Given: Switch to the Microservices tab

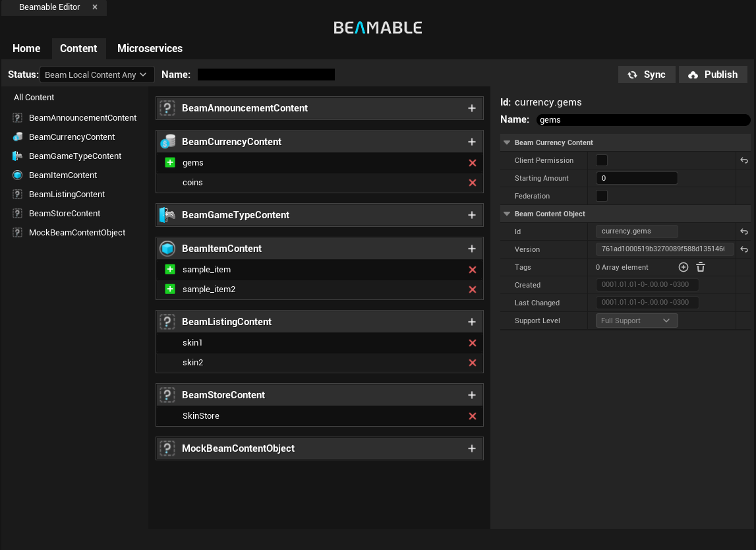Looking at the screenshot, I should tap(150, 48).
